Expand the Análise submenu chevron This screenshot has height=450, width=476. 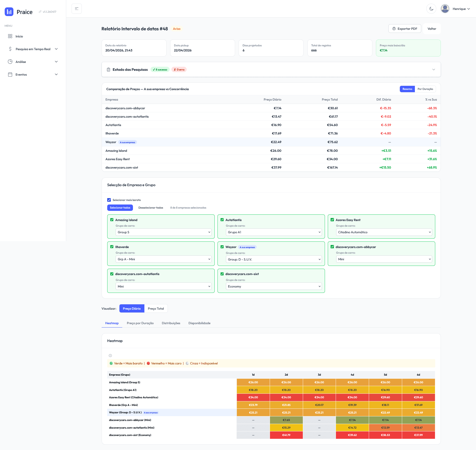point(56,62)
